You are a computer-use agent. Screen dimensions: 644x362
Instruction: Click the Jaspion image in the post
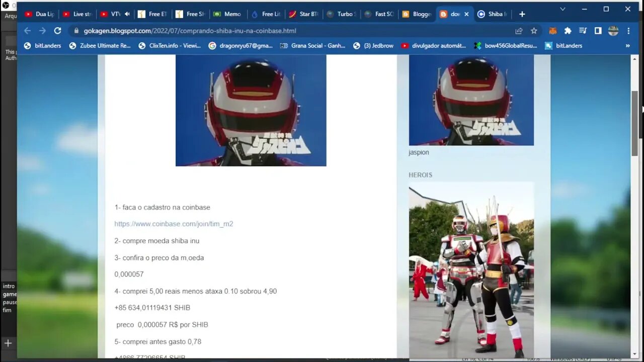click(251, 110)
